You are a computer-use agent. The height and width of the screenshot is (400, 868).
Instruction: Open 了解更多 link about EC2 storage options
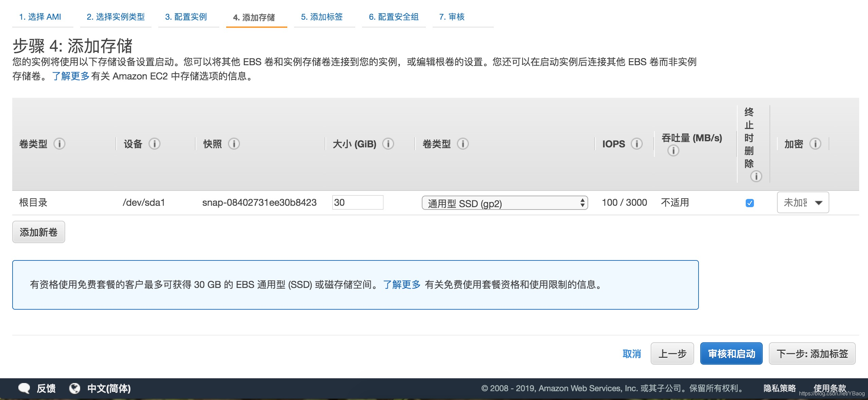71,76
